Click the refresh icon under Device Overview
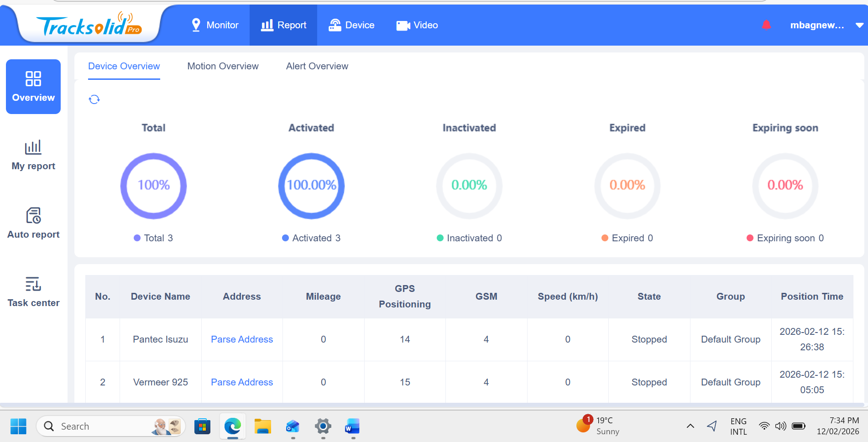This screenshot has width=868, height=442. (x=94, y=99)
